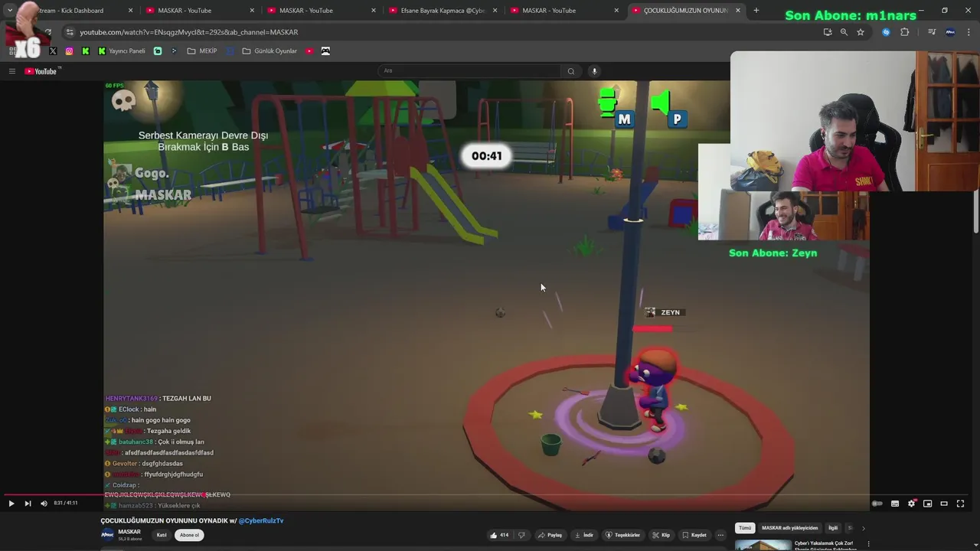The width and height of the screenshot is (980, 551).
Task: Open the Chrome profile avatar
Action: 950,32
